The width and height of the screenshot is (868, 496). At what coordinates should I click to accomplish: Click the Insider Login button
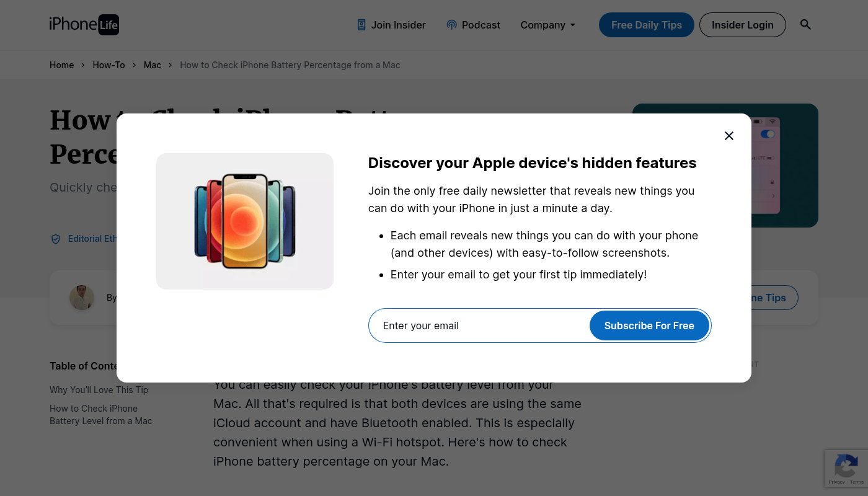pyautogui.click(x=742, y=25)
